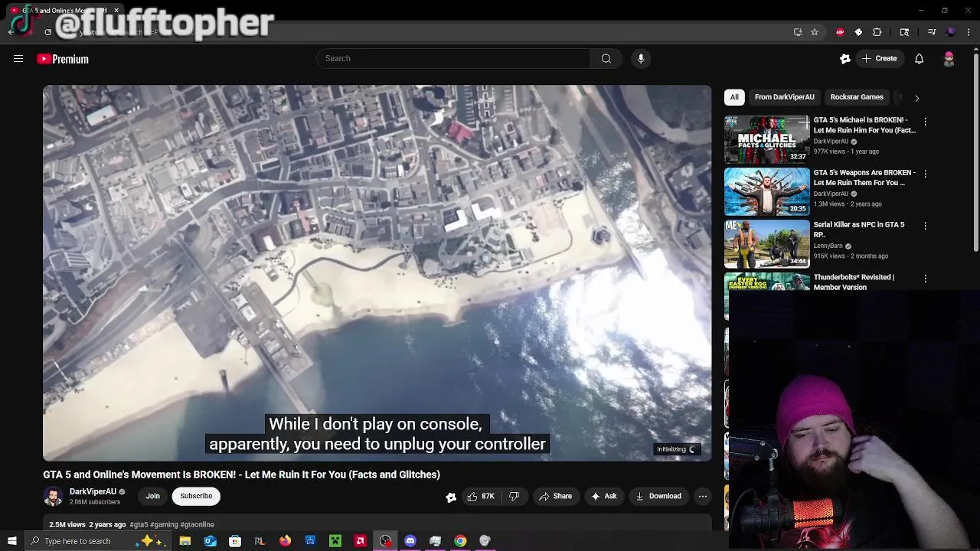Open options for Michael Is BROKEN video
Viewport: 980px width, 551px height.
pyautogui.click(x=925, y=122)
